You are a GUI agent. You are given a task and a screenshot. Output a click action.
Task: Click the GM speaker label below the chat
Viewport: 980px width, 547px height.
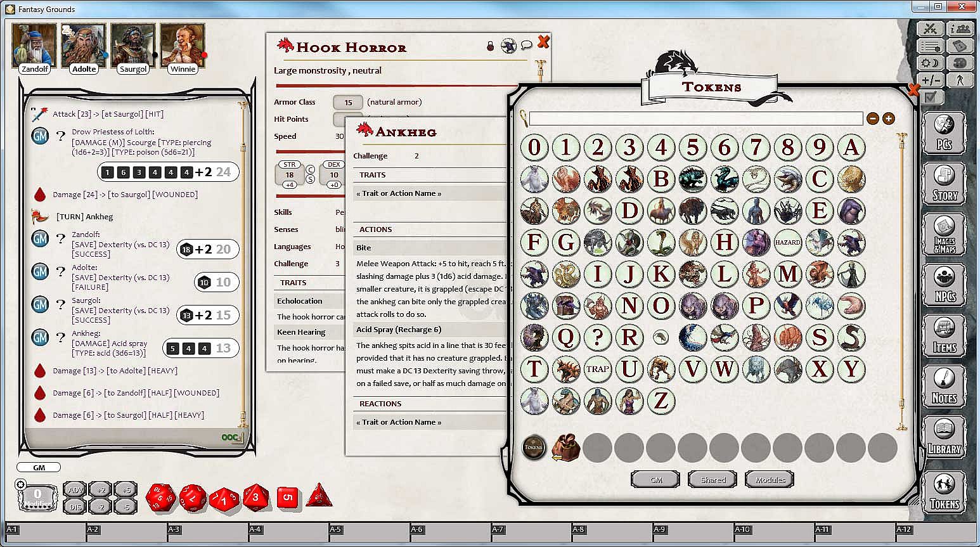[x=39, y=468]
